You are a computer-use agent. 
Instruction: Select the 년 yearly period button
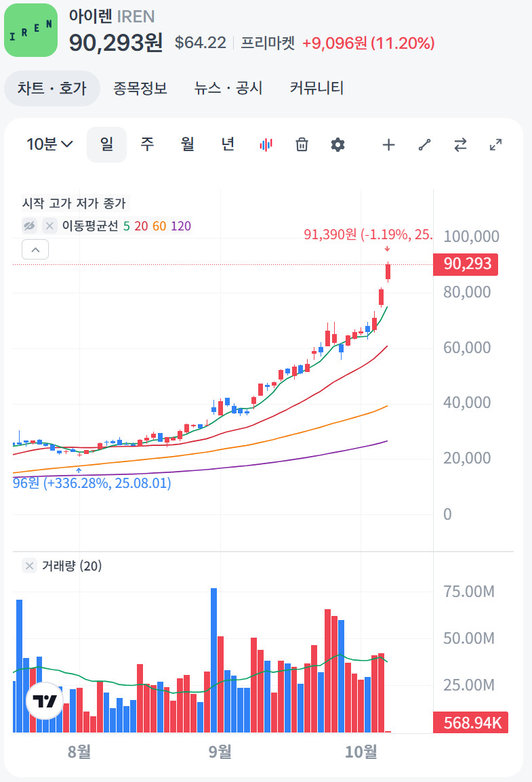[x=228, y=144]
